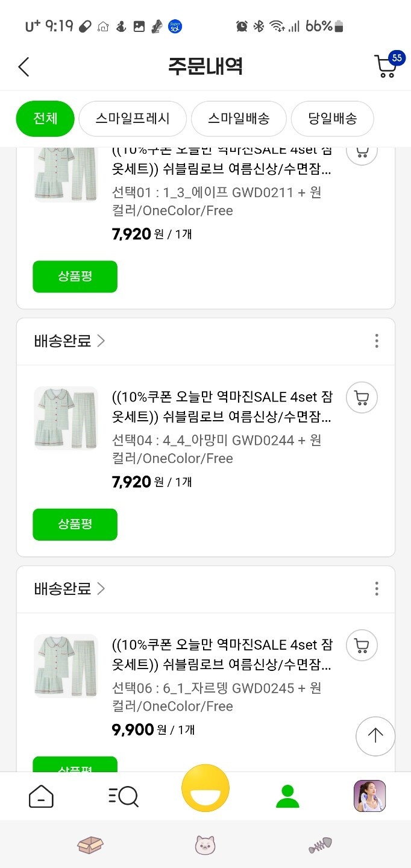411x868 pixels.
Task: Tap the back arrow in header
Action: (x=24, y=66)
